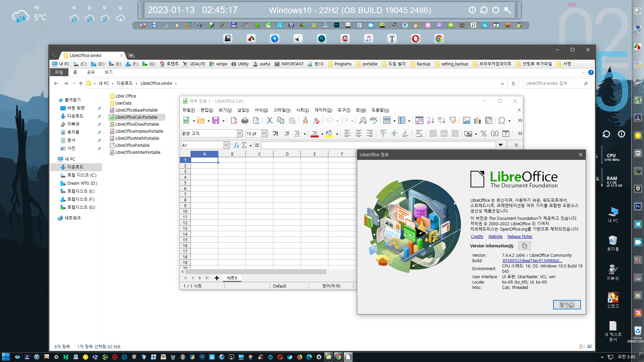Screen dimensions: 644x362
Task: Click the New spreadsheet icon in Calc toolbar
Action: pos(186,121)
